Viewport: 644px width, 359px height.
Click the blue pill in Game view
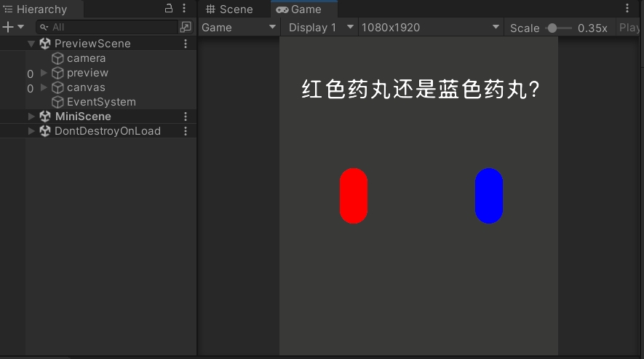coord(489,196)
